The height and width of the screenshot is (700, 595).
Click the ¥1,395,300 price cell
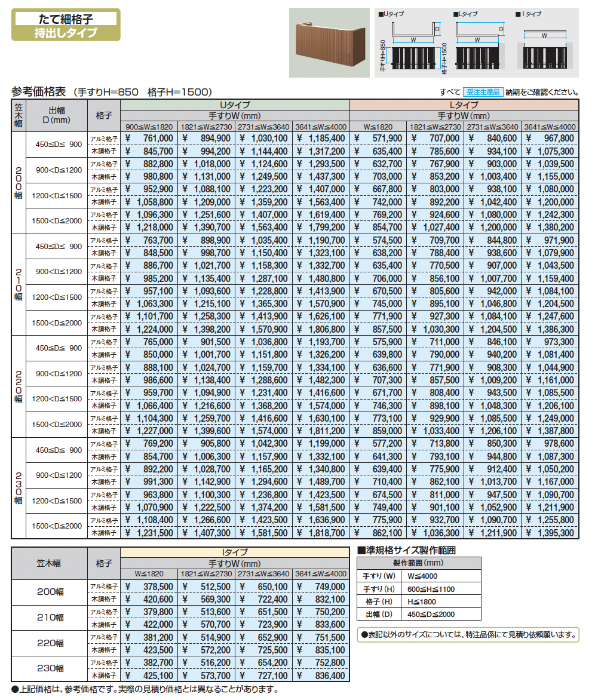(x=550, y=533)
